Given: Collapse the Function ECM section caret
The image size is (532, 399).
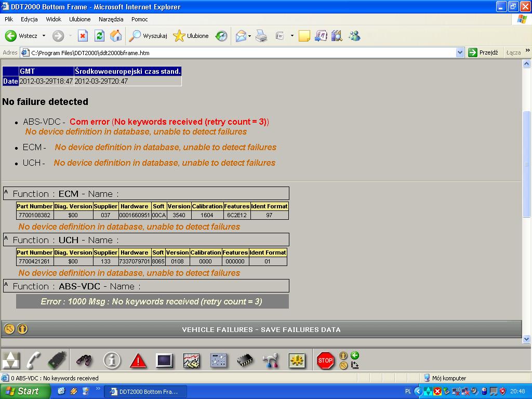Looking at the screenshot, I should pos(6,192).
